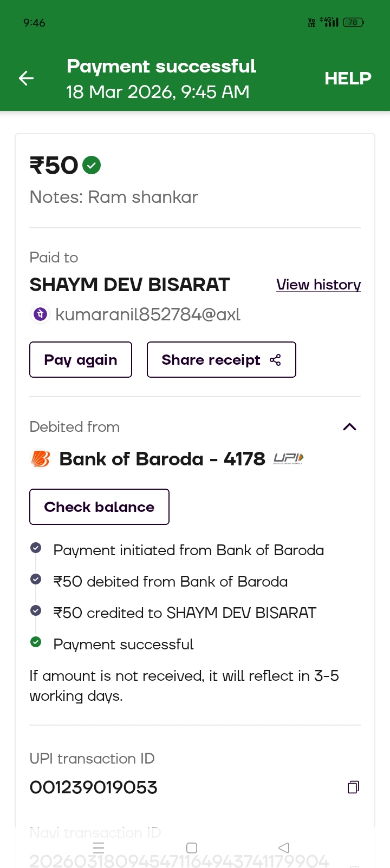Tap the Android recent apps menu button
Image resolution: width=390 pixels, height=868 pixels.
(x=99, y=847)
